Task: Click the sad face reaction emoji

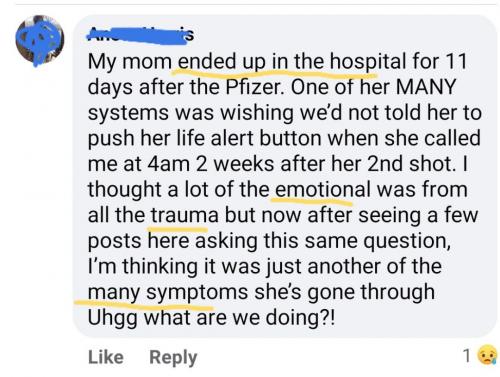Action: click(x=487, y=355)
